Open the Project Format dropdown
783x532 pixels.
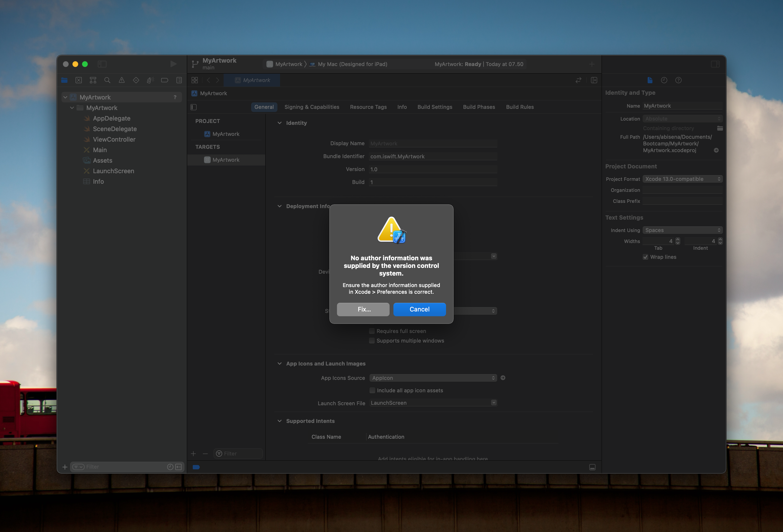[683, 179]
